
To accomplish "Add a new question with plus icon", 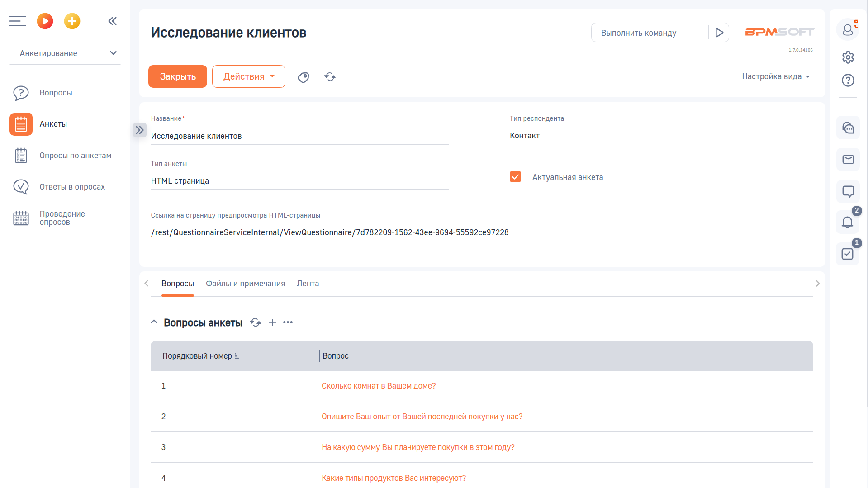I will [x=272, y=322].
